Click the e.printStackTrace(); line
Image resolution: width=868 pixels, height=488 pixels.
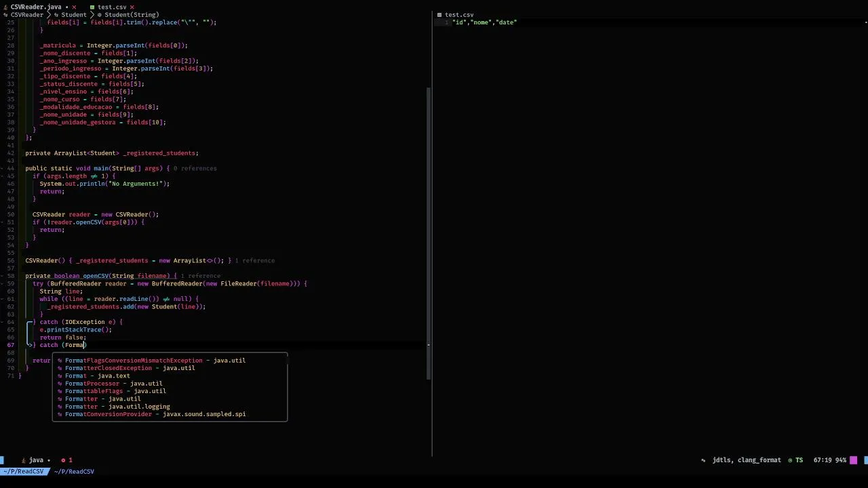coord(75,329)
